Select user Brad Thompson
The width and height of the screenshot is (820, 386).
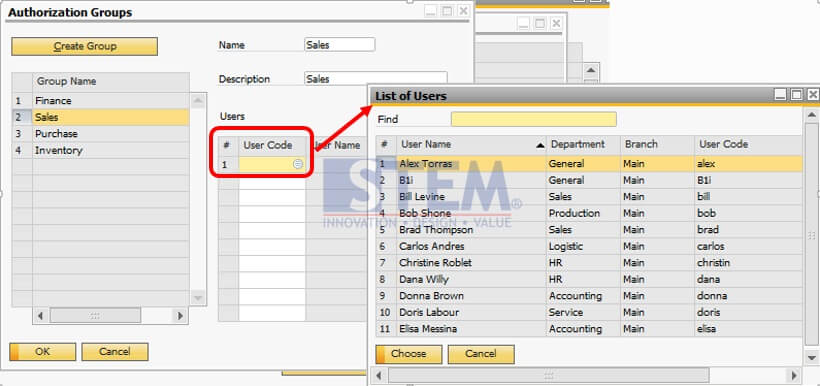(471, 230)
